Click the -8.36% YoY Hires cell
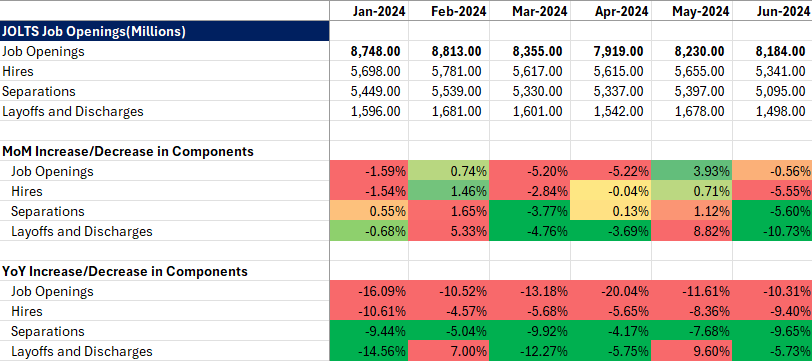 point(692,311)
